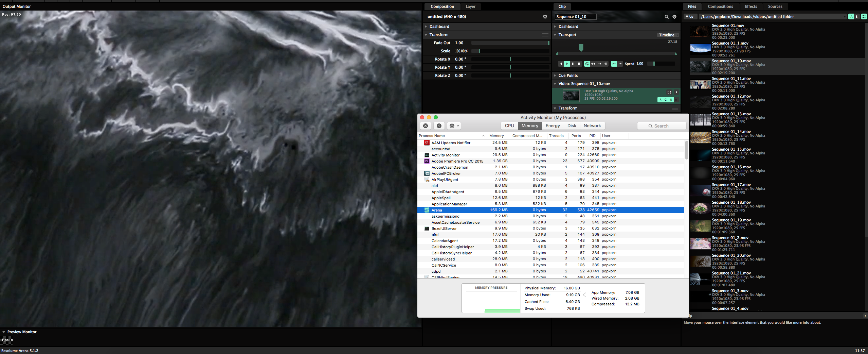Switch to the Effects tab
Image resolution: width=868 pixels, height=354 pixels.
click(751, 6)
